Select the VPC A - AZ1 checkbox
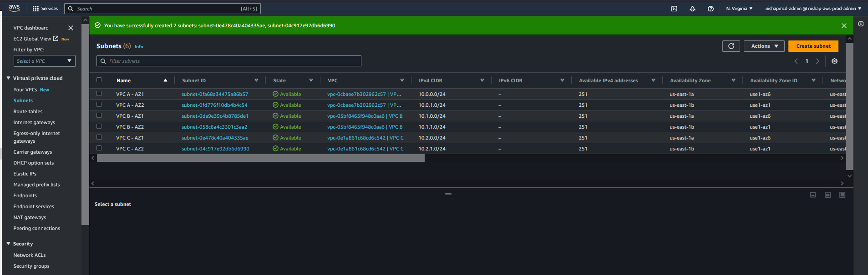Screen dimensions: 868x275 [x=99, y=94]
